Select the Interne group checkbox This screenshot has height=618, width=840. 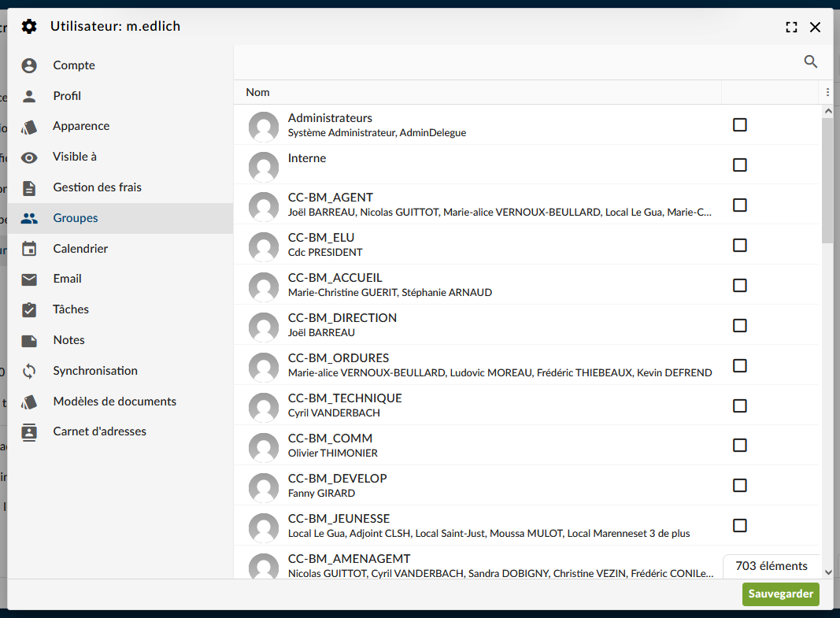[739, 165]
